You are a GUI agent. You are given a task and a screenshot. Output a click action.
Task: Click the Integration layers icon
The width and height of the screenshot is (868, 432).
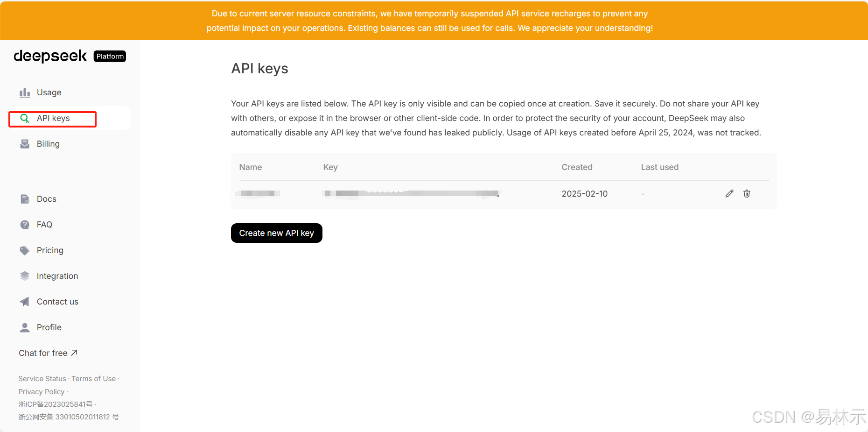(x=25, y=276)
